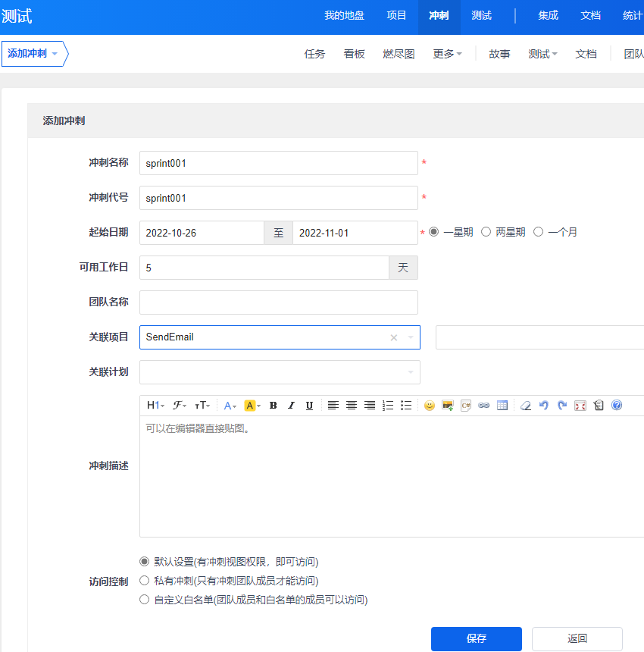644x652 pixels.
Task: Switch to 燃尽图 tab
Action: point(399,54)
